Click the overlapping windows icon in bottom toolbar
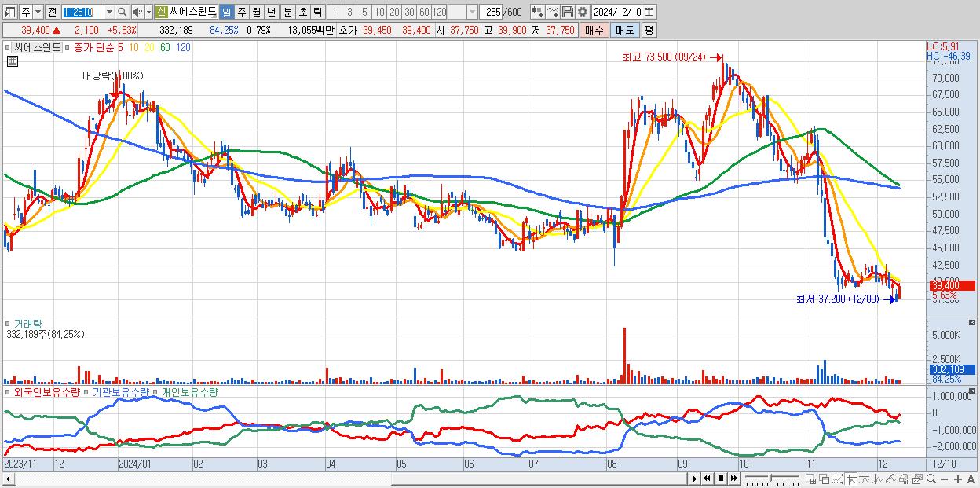Viewport: 980px width, 488px height. pyautogui.click(x=825, y=479)
